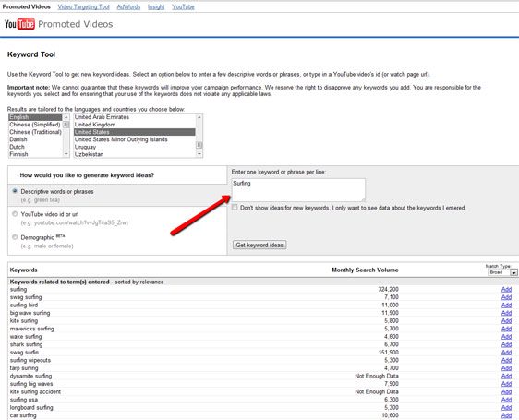Add the 'surfing big waves' keyword
The width and height of the screenshot is (519, 420).
click(506, 384)
